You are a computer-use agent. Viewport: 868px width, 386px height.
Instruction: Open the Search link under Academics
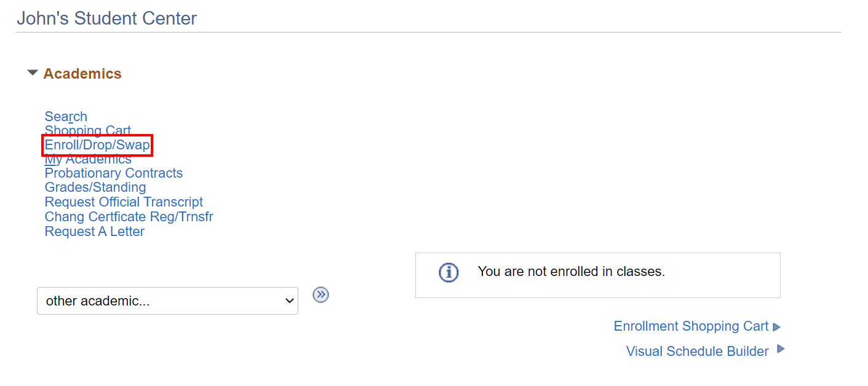pyautogui.click(x=66, y=117)
